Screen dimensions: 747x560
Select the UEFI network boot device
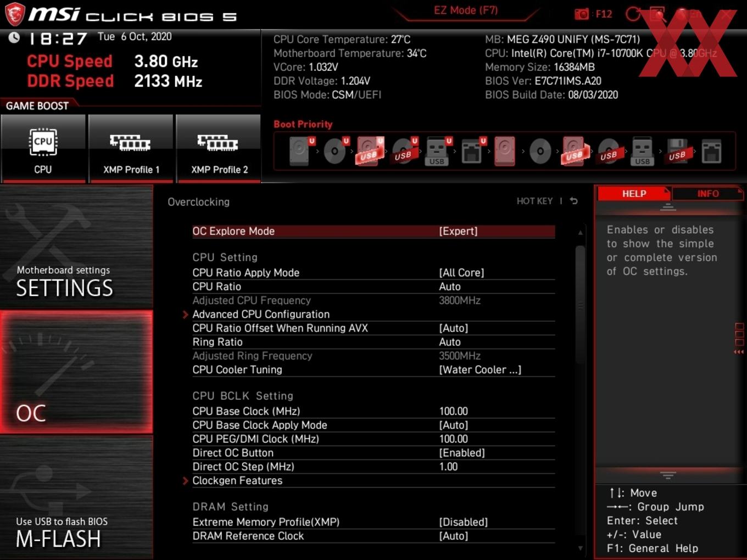pyautogui.click(x=472, y=151)
